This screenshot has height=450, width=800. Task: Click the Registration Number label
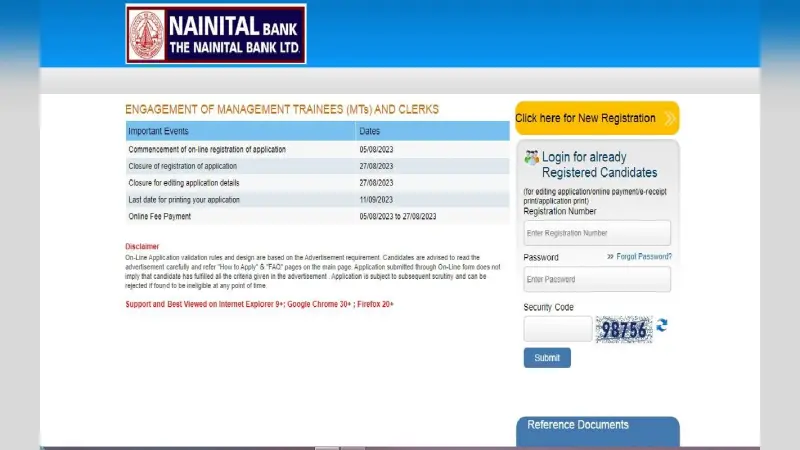pyautogui.click(x=560, y=211)
